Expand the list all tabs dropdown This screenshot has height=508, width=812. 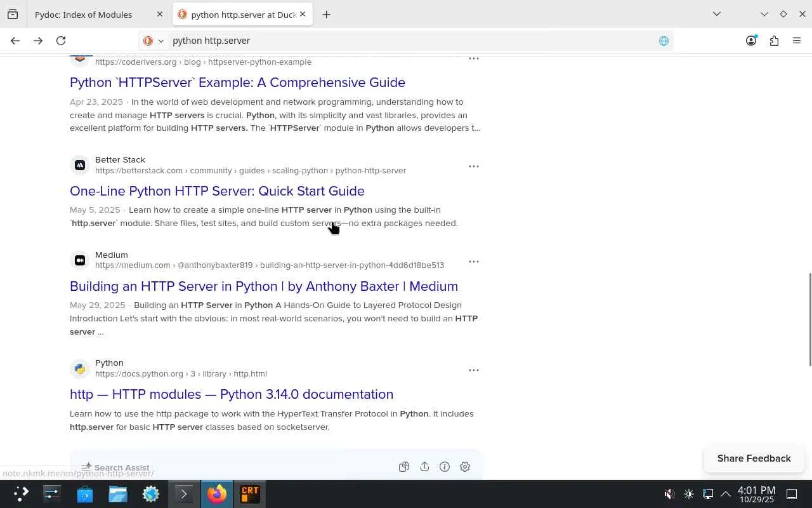click(x=717, y=14)
